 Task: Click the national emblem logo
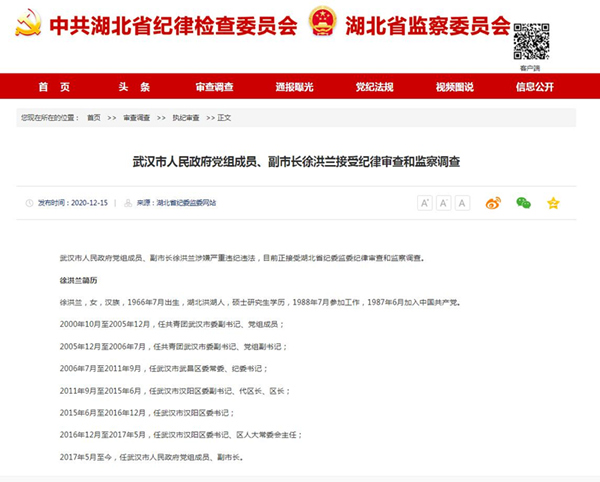pos(323,23)
